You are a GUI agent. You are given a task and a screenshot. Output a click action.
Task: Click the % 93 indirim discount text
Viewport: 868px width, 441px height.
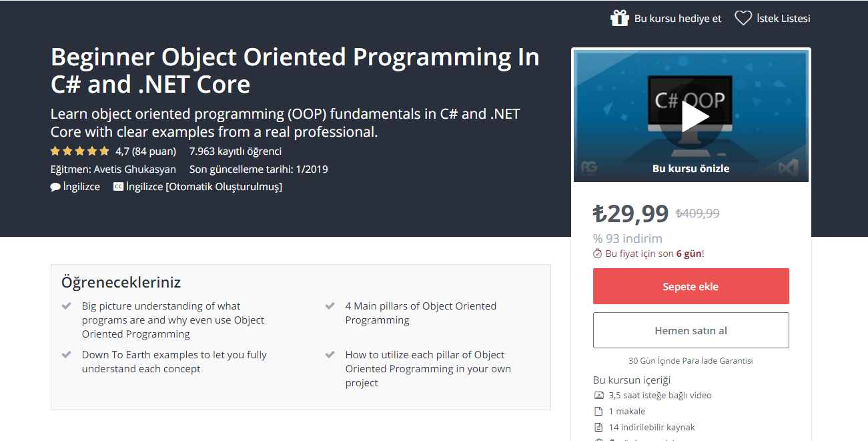click(x=628, y=238)
